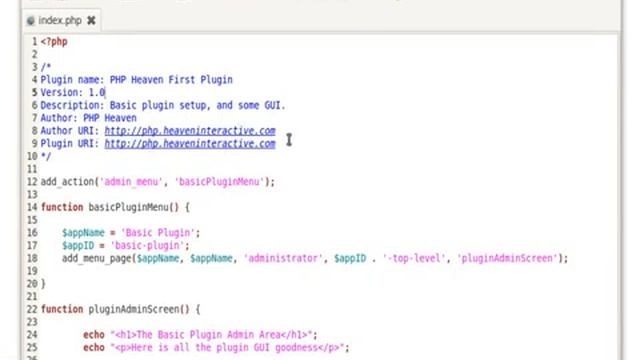This screenshot has height=360, width=640.
Task: Click 'Description: Basic plugin setup, and some GUI.'
Action: [163, 105]
